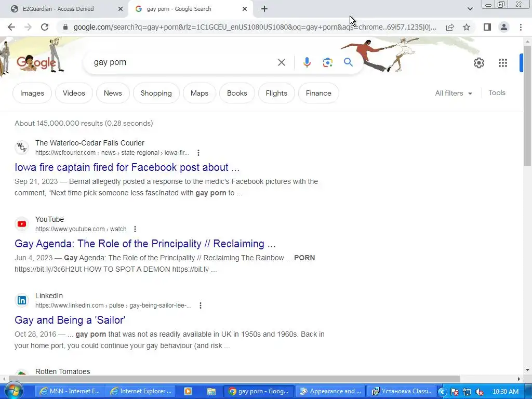Select the Maps search filter
Image resolution: width=532 pixels, height=399 pixels.
[x=199, y=93]
